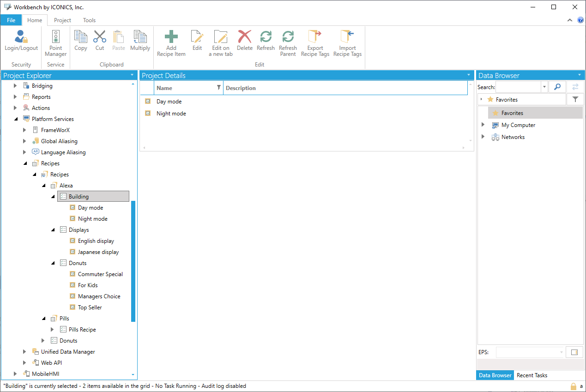Image resolution: width=586 pixels, height=392 pixels.
Task: Click the Data Browser search magnifier button
Action: point(557,87)
